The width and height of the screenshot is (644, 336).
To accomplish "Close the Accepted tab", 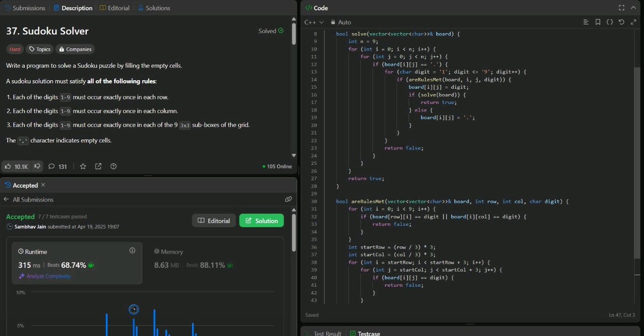I will point(43,185).
